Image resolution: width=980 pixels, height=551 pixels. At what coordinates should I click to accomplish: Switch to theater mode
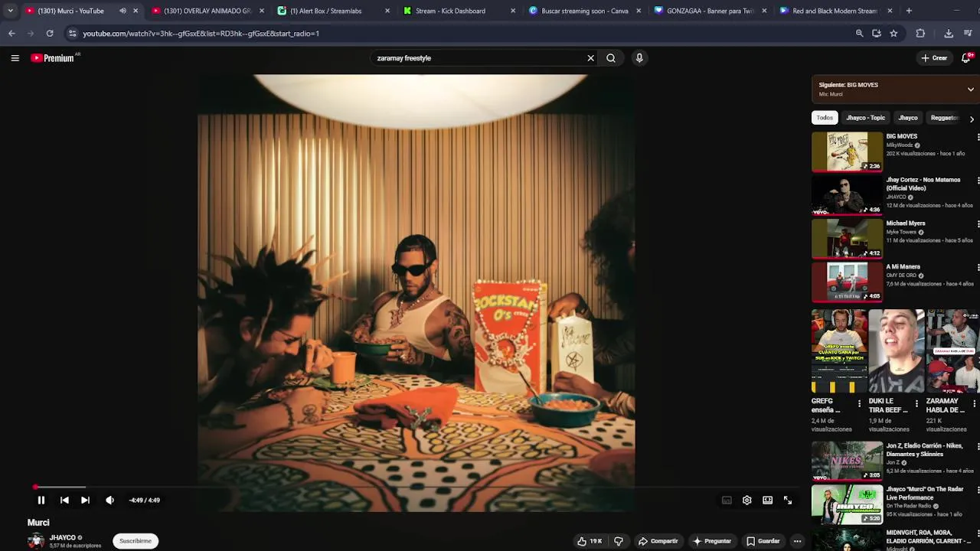(767, 500)
